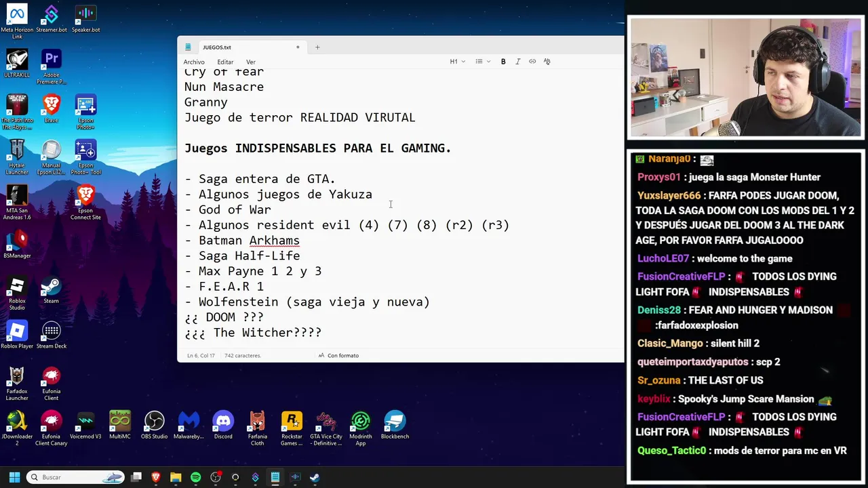
Task: Open the H1 heading dropdown
Action: (458, 62)
